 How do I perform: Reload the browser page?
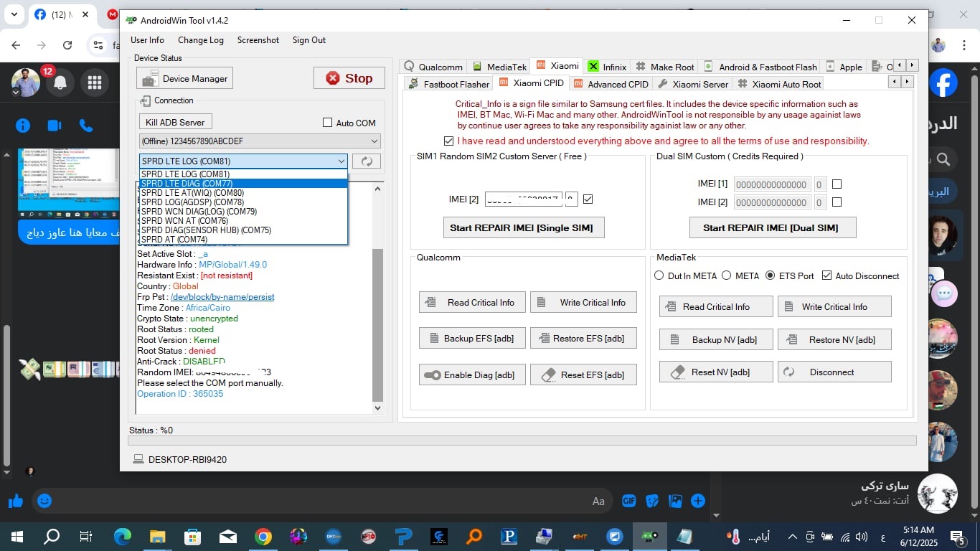(x=67, y=45)
